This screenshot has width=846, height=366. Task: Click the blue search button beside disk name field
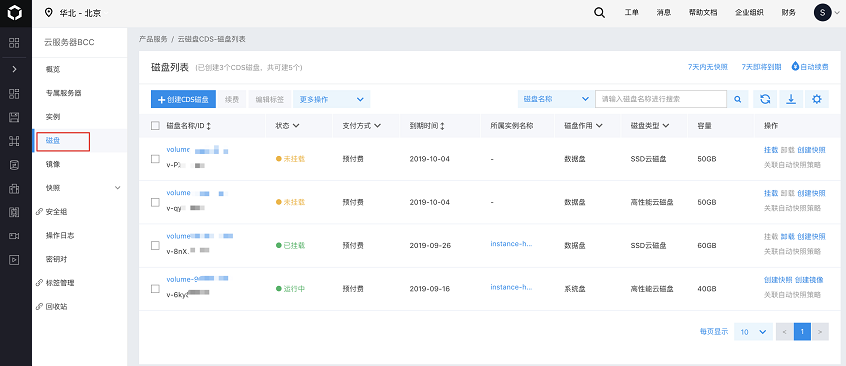point(738,99)
